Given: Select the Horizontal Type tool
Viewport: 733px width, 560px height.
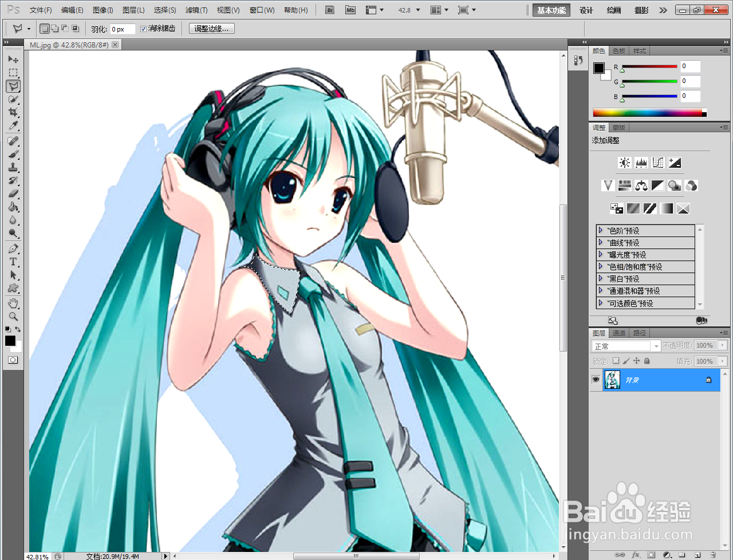Looking at the screenshot, I should pos(13,262).
